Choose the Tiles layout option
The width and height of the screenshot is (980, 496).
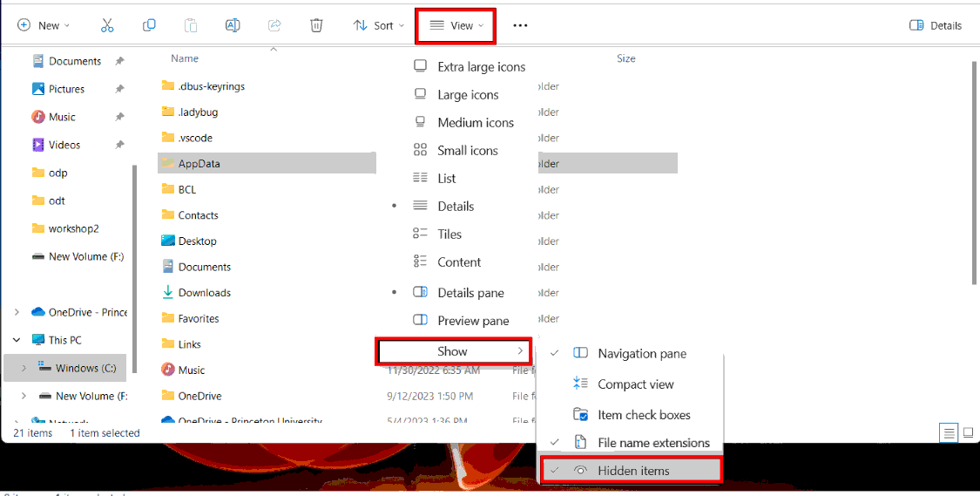pos(449,234)
